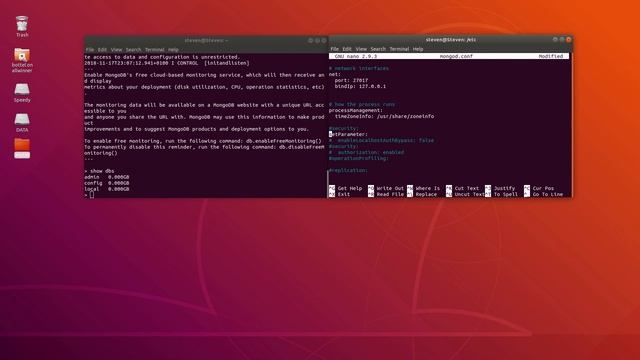The height and width of the screenshot is (360, 640).
Task: Click the 'authorization: enabled' line
Action: (x=367, y=152)
